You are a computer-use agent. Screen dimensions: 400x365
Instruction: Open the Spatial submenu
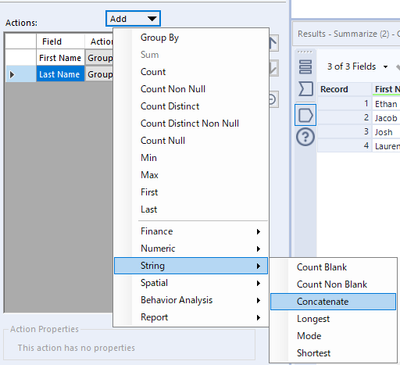pos(191,283)
